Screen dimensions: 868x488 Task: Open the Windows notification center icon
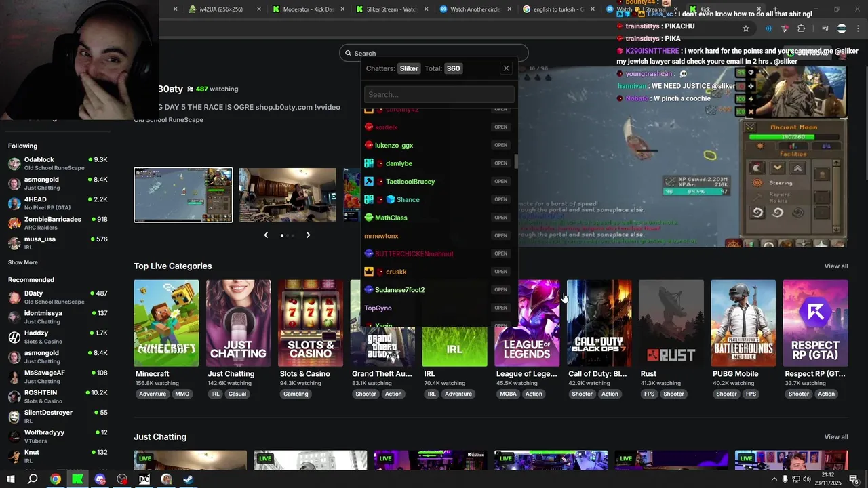(854, 479)
